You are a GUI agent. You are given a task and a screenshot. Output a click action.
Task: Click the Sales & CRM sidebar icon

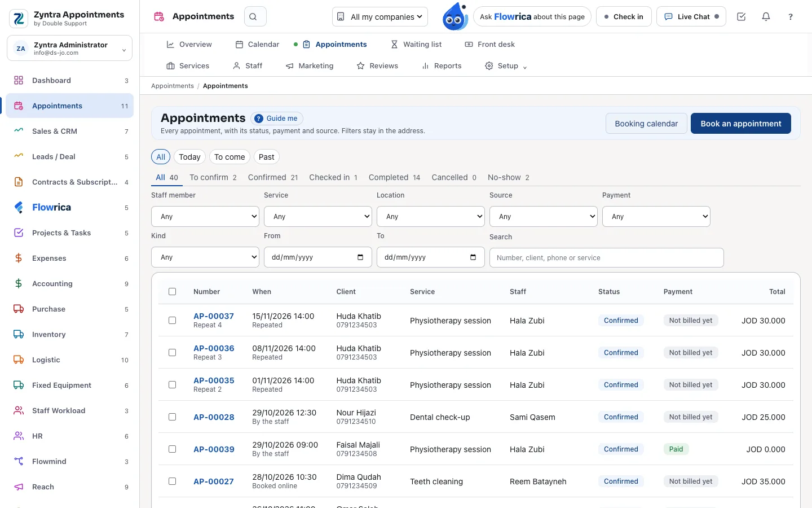19,131
